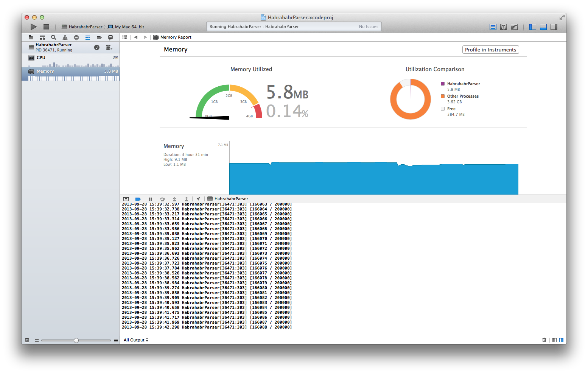Open the Debug navigator icon
The height and width of the screenshot is (374, 588).
tap(88, 37)
